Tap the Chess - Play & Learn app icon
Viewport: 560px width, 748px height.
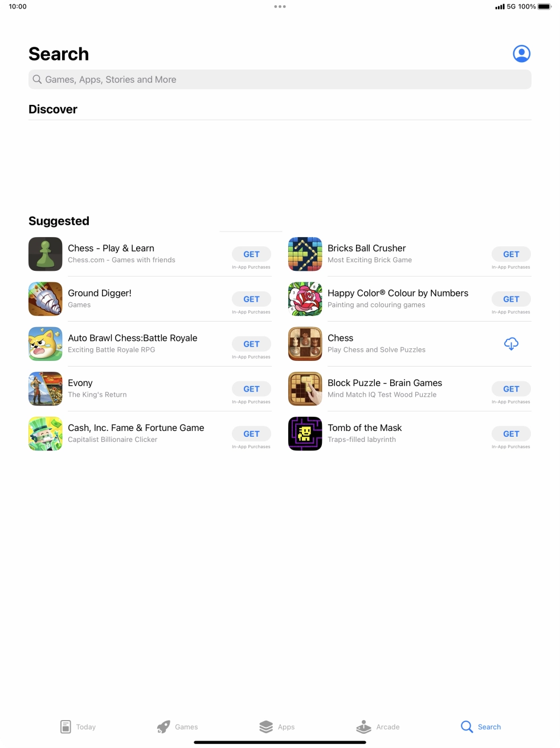tap(46, 254)
